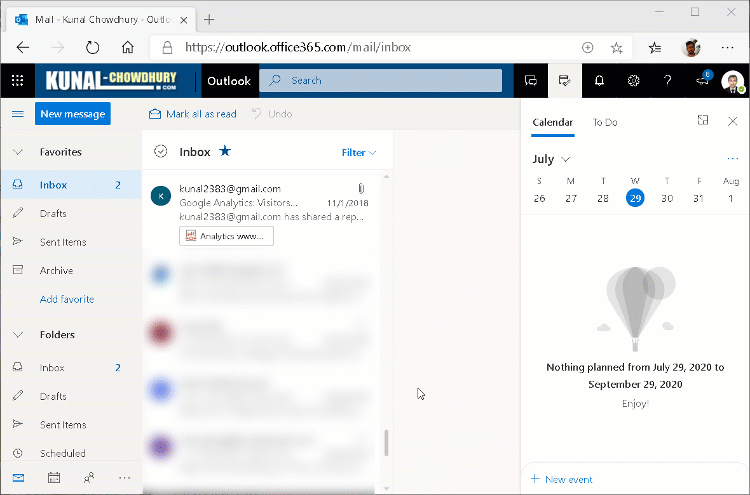Select July 27 in calendar strip
Image resolution: width=750 pixels, height=495 pixels.
[571, 198]
